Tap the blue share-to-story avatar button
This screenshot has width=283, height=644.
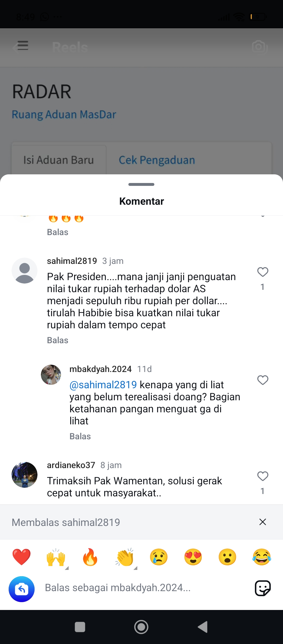[x=21, y=589]
